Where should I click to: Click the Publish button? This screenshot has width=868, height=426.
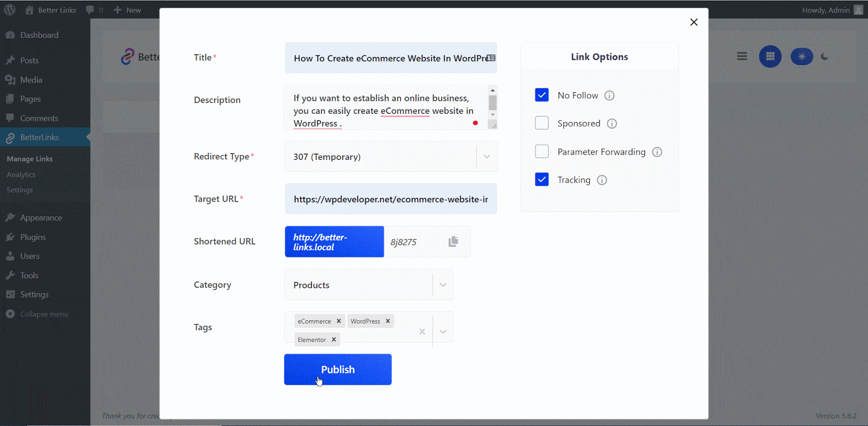(338, 370)
